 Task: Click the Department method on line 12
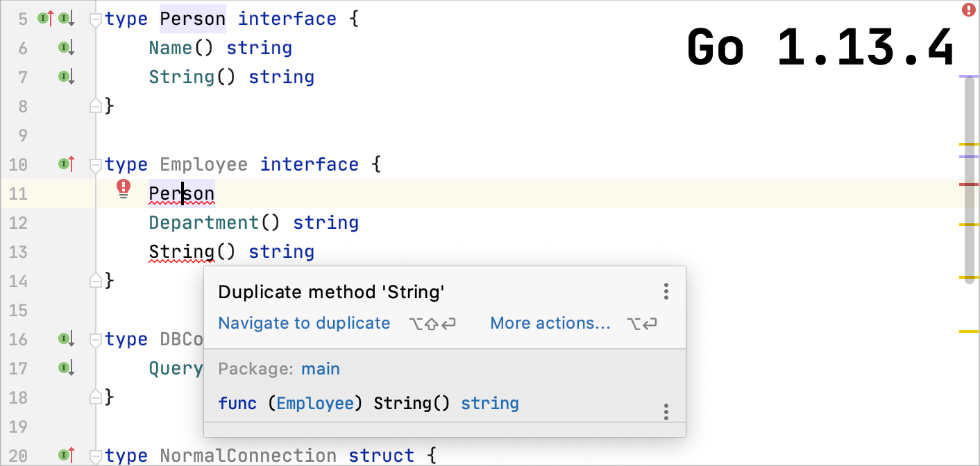[204, 223]
